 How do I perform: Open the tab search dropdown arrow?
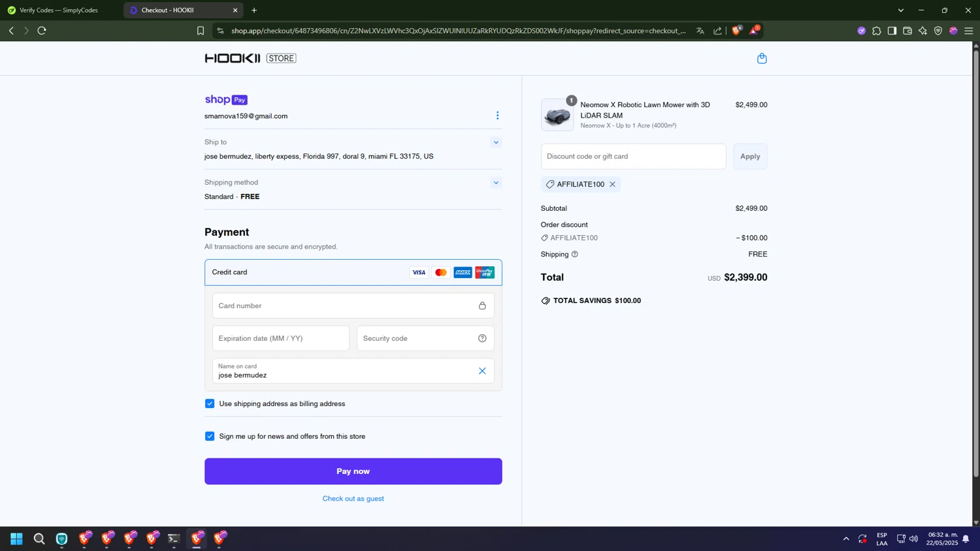pos(901,10)
